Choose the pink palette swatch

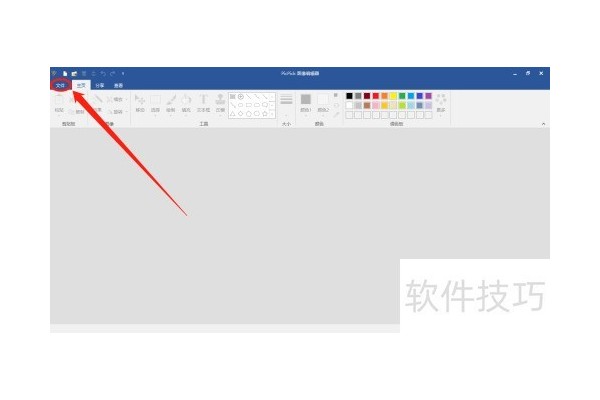[x=376, y=105]
